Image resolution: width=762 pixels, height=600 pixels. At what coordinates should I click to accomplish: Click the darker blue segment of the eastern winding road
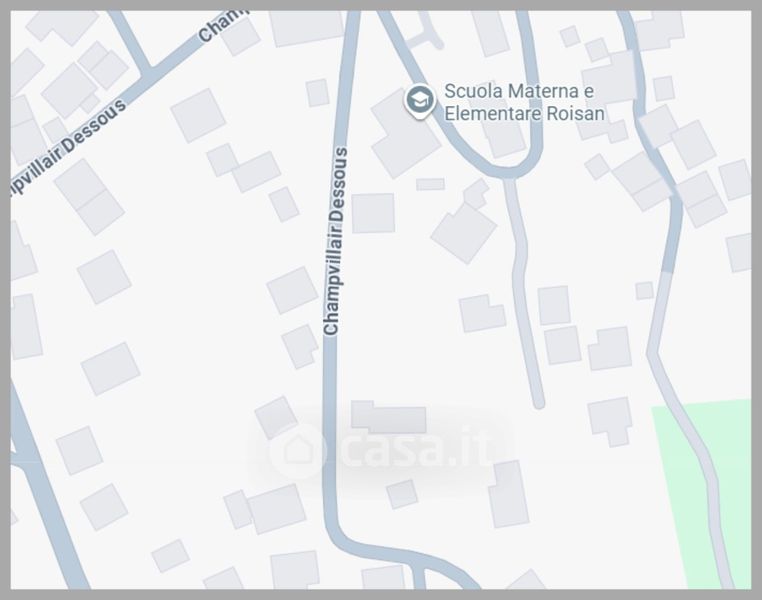coord(672,233)
